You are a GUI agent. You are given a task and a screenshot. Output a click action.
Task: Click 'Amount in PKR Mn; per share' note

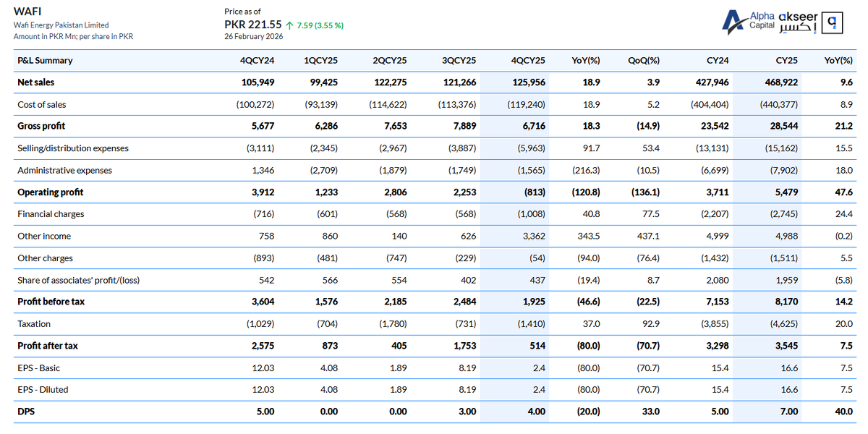pyautogui.click(x=73, y=36)
